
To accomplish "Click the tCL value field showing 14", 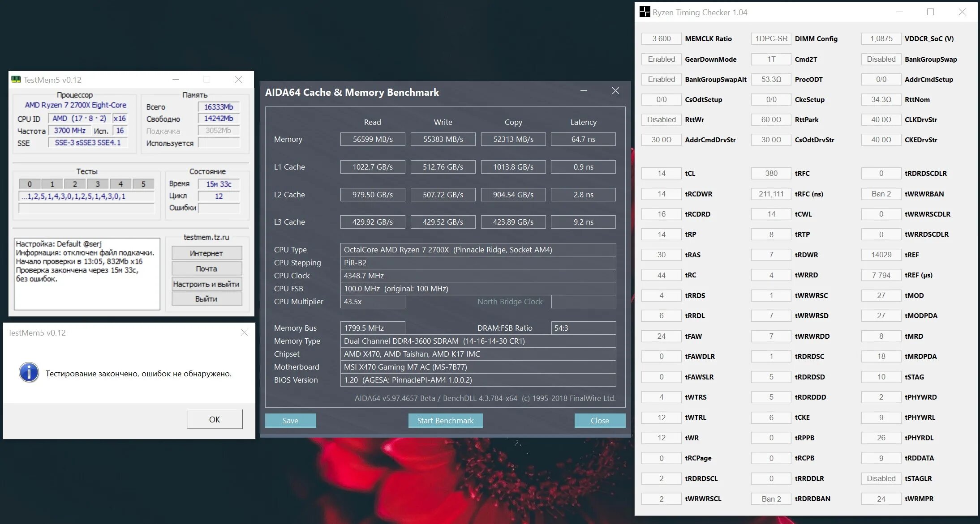I will point(661,173).
